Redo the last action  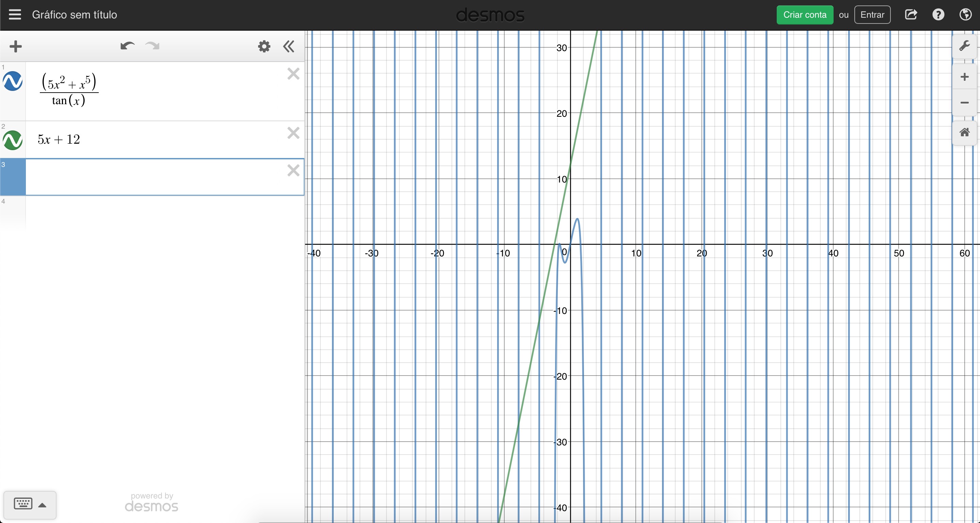[153, 46]
